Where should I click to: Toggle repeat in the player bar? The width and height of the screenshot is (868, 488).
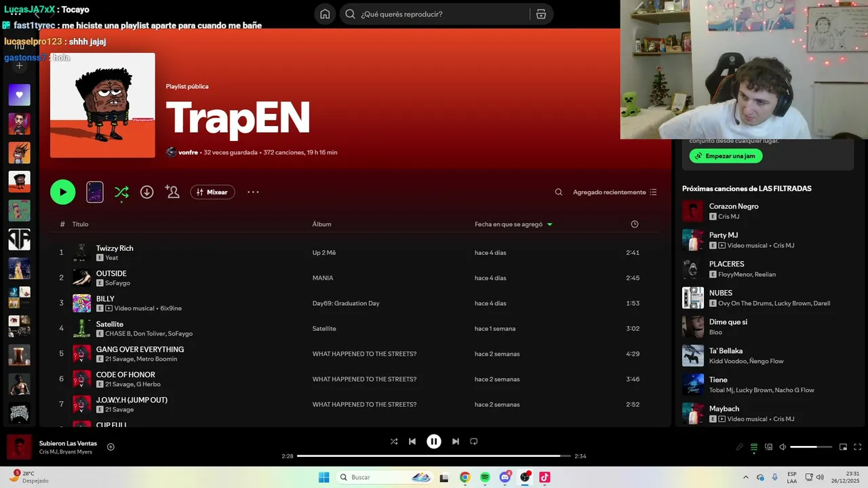[x=474, y=441]
